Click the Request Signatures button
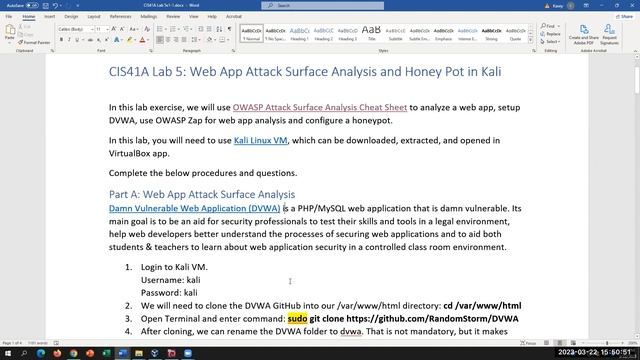The height and width of the screenshot is (360, 640). pos(609,34)
